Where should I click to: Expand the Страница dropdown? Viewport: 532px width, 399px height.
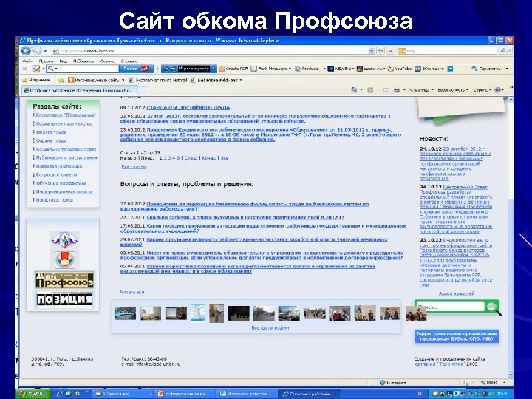click(x=421, y=90)
